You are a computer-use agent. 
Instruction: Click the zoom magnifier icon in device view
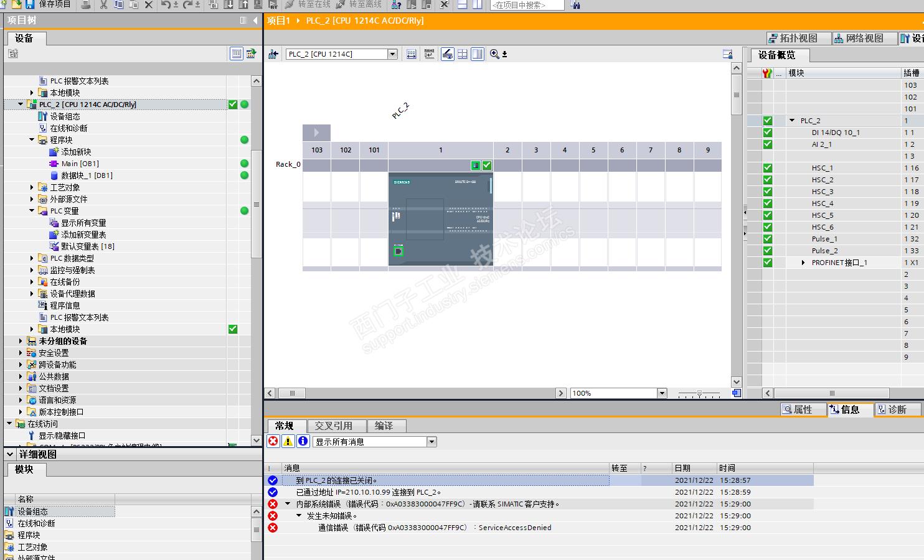494,54
